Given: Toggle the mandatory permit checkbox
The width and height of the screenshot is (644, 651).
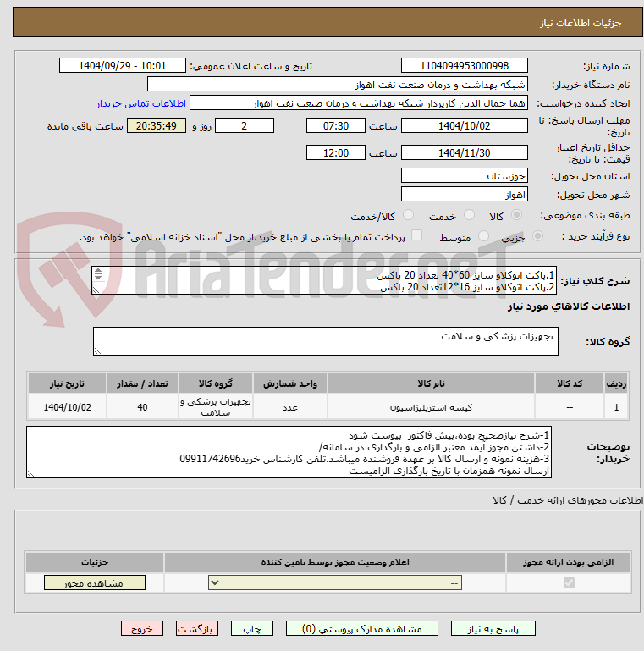Looking at the screenshot, I should click(x=569, y=583).
